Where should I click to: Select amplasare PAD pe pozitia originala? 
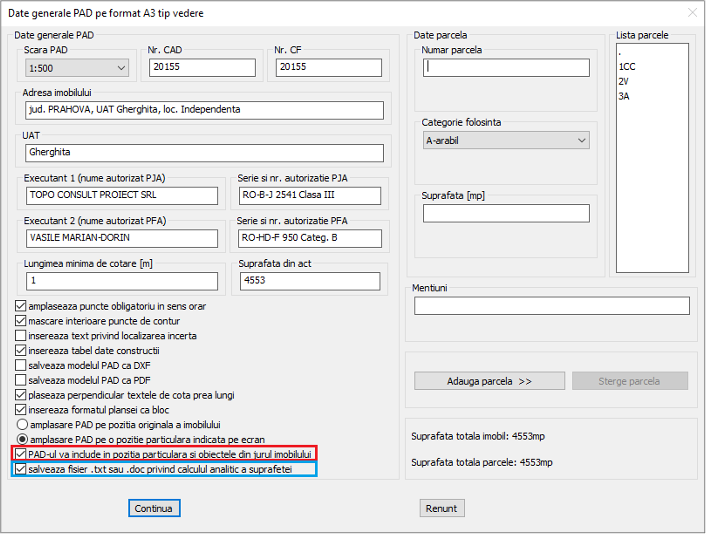point(21,424)
